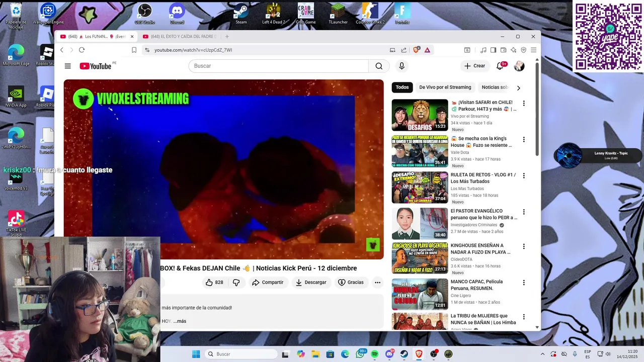Open options for KINGHOUSE ENSEÑAN A NADAR video
The width and height of the screenshot is (644, 362).
coord(524,246)
